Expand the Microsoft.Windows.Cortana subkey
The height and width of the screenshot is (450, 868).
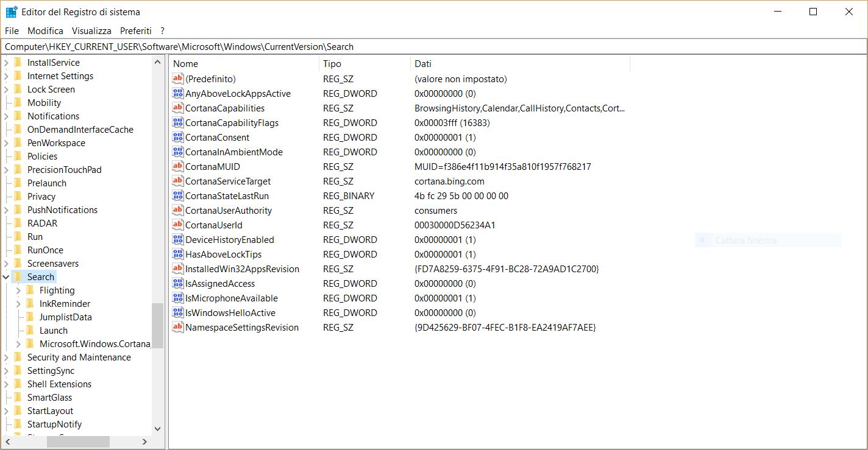click(18, 344)
